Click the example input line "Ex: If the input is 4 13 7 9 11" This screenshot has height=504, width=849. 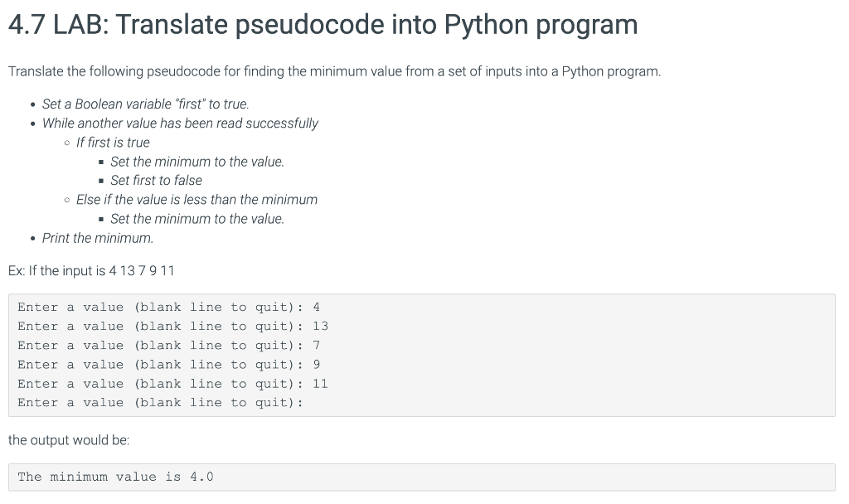click(x=92, y=270)
